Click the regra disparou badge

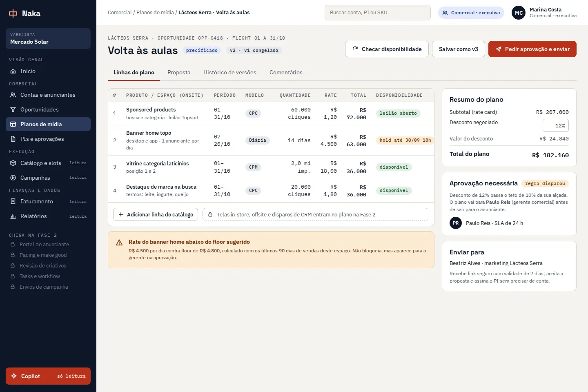tap(545, 183)
